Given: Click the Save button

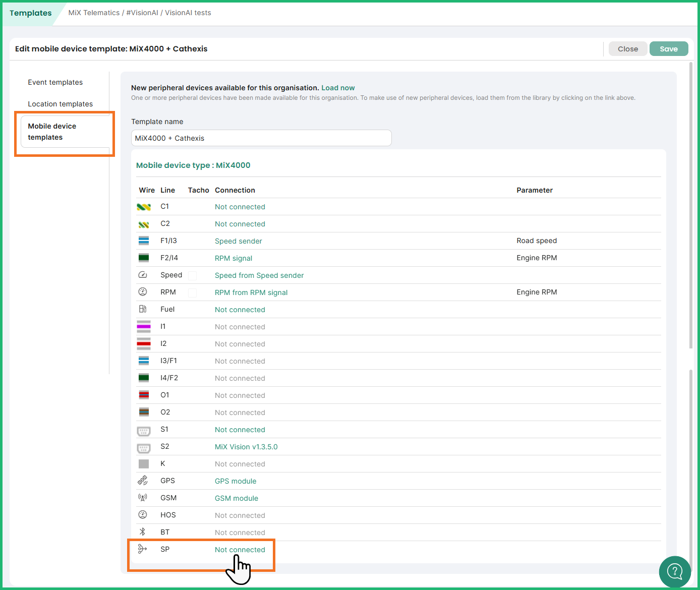Looking at the screenshot, I should pos(669,49).
